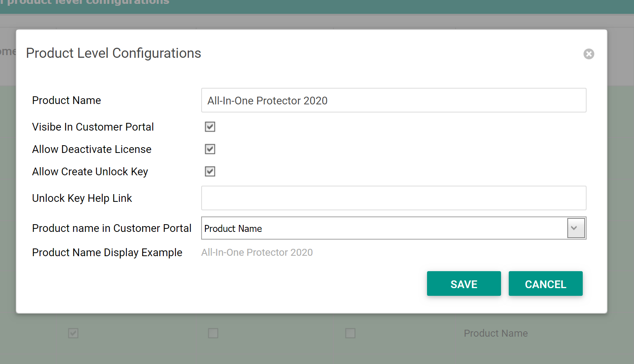Screen dimensions: 634x364
Task: Click the Allow Deactivate License label
Action: (x=92, y=149)
